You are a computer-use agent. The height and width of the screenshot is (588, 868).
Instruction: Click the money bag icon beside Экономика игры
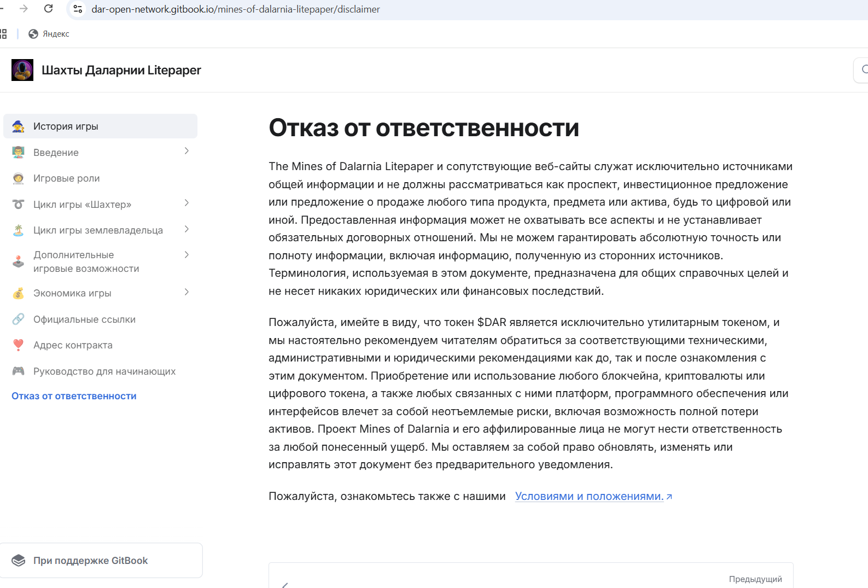click(x=19, y=293)
